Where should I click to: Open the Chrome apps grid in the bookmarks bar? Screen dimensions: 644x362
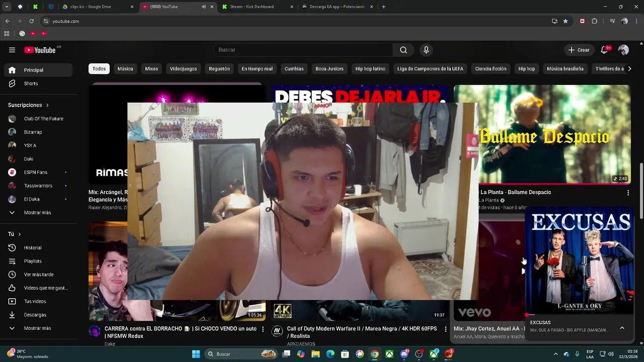7,34
